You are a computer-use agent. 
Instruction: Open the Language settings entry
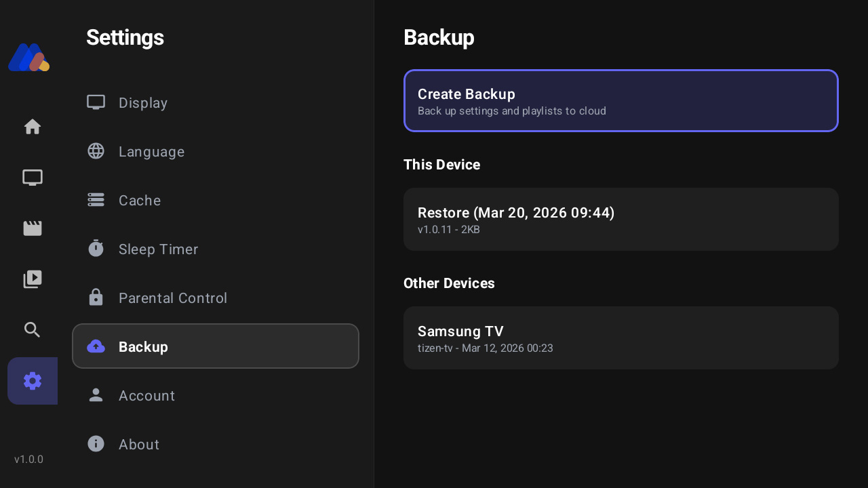151,151
